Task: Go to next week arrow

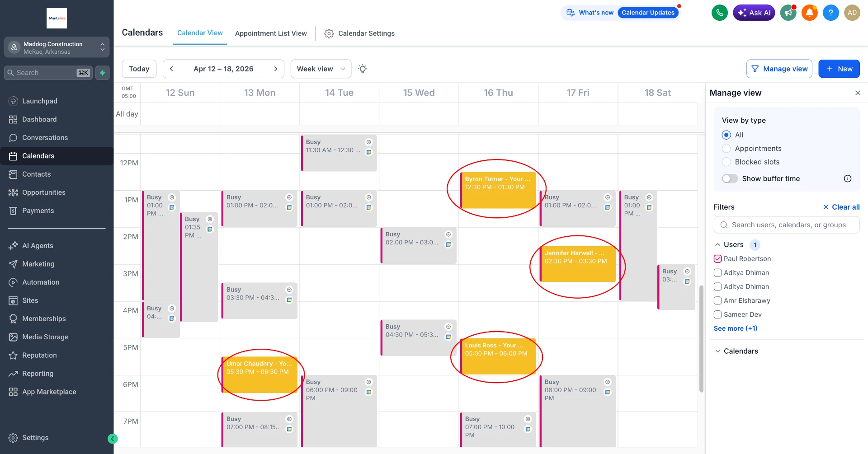Action: point(276,69)
